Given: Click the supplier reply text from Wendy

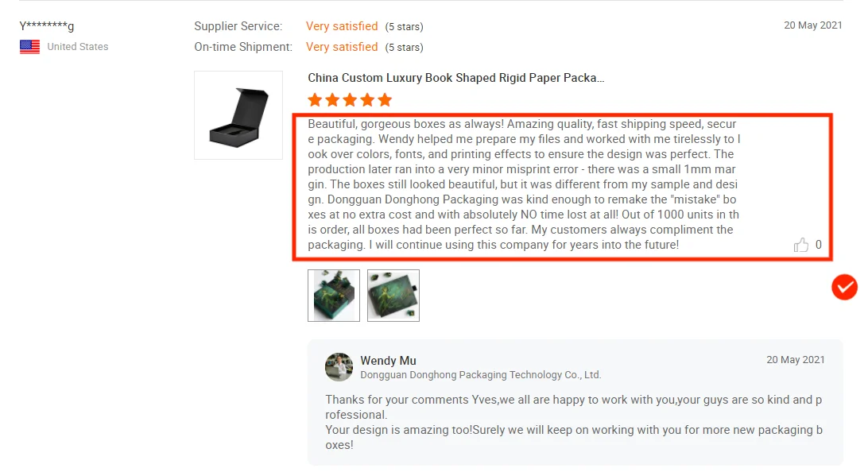Looking at the screenshot, I should tap(574, 422).
